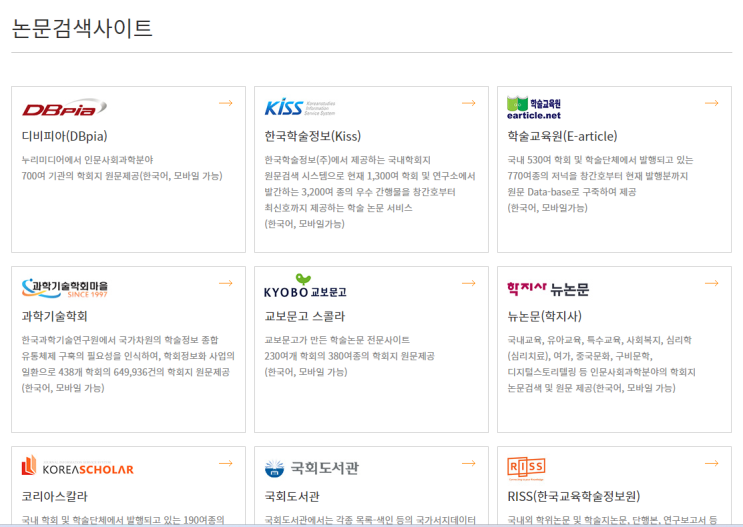Click the 국회도서관 logo
This screenshot has width=743, height=527.
[x=312, y=468]
